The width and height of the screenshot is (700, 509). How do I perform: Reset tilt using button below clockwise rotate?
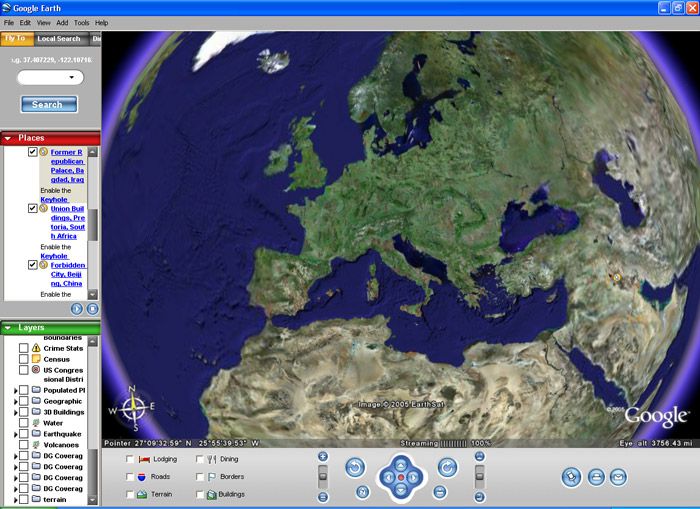[x=440, y=492]
